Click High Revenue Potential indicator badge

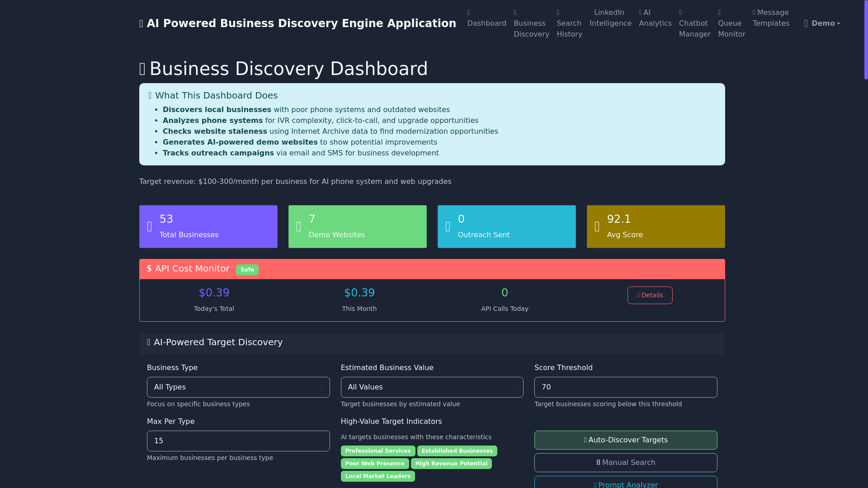[x=451, y=464]
